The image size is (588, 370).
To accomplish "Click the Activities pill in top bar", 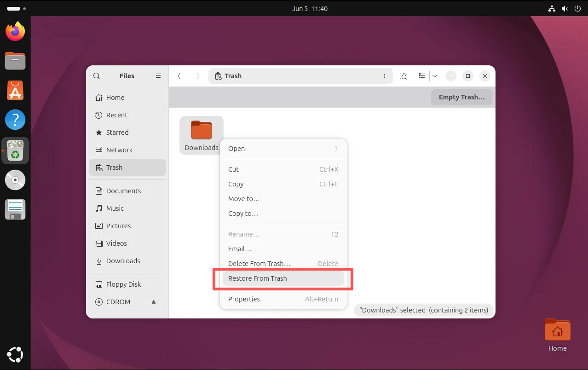I will tap(17, 8).
